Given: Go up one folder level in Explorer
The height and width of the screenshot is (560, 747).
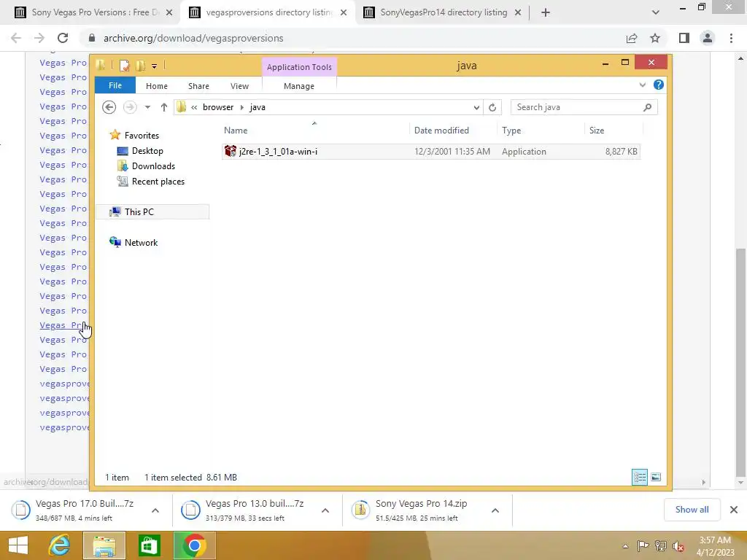Looking at the screenshot, I should [164, 107].
